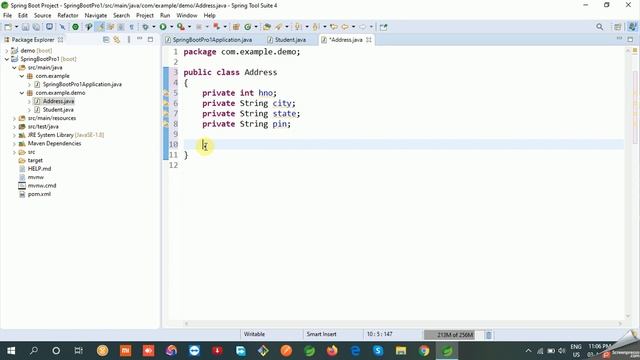Click the 'Writable' status bar entry
The width and height of the screenshot is (640, 360).
pos(254,334)
